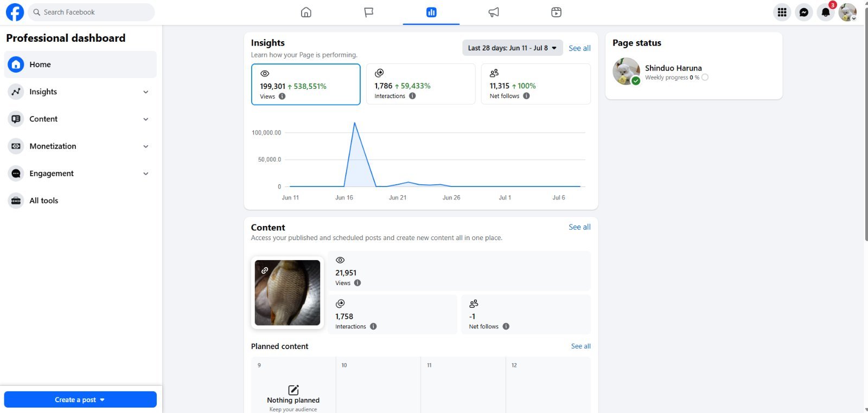Image resolution: width=868 pixels, height=413 pixels.
Task: Select day 10 in Planned content calendar
Action: [378, 385]
